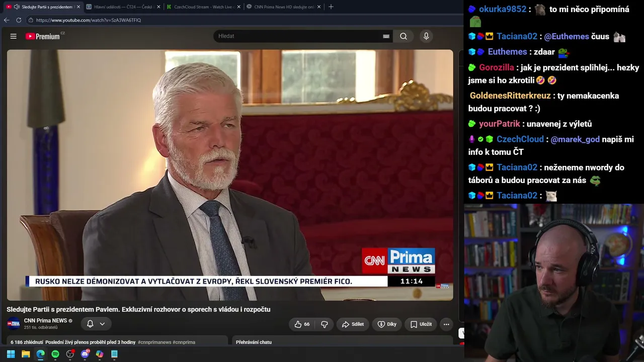Open the on-screen keyboard in the search box
644x362 pixels.
coord(386,36)
